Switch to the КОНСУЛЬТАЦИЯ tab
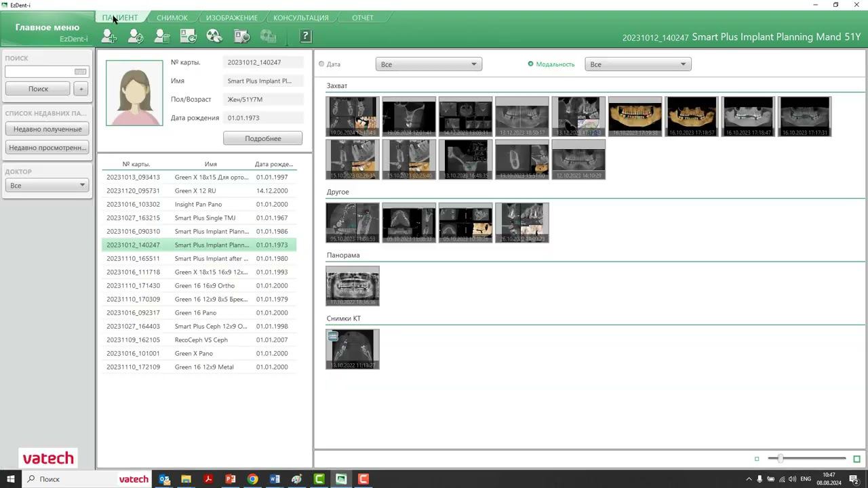Screen dimensions: 868x488 [301, 18]
